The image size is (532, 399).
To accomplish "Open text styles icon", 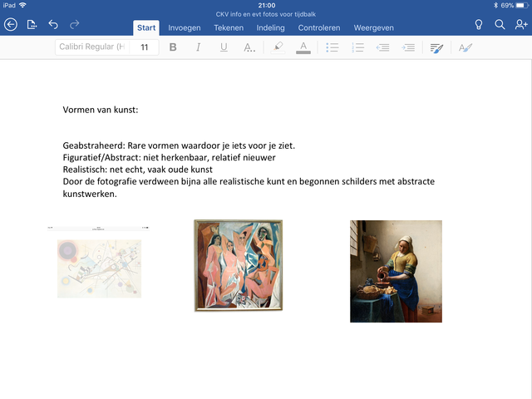I will pos(465,47).
